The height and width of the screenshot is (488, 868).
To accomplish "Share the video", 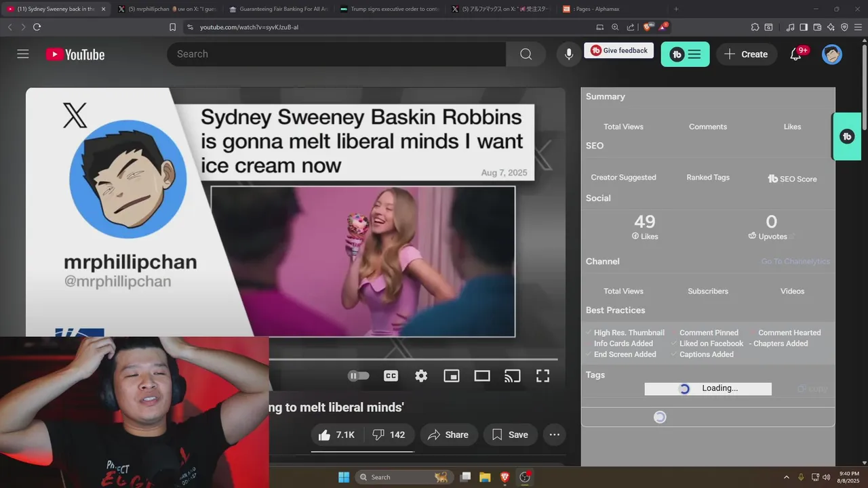I will (x=449, y=434).
